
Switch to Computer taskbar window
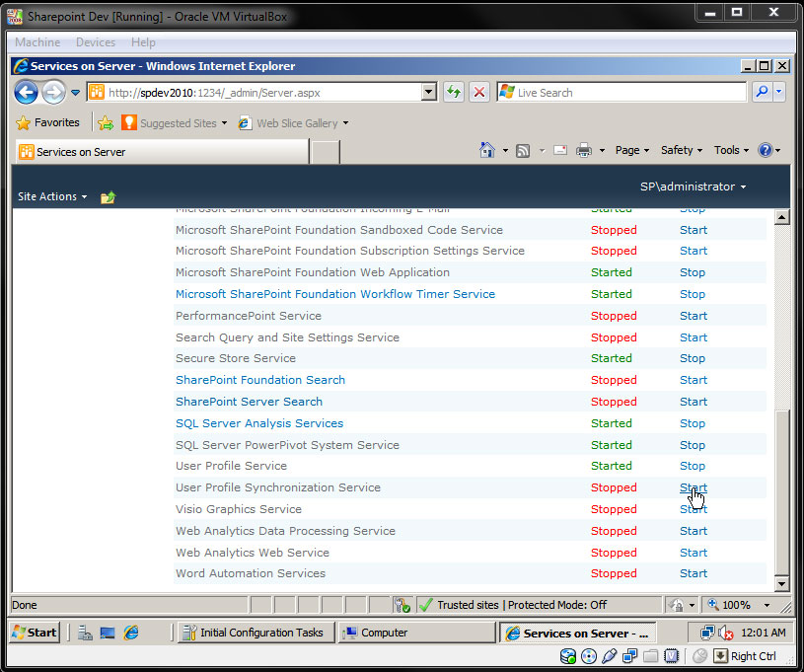click(x=416, y=633)
